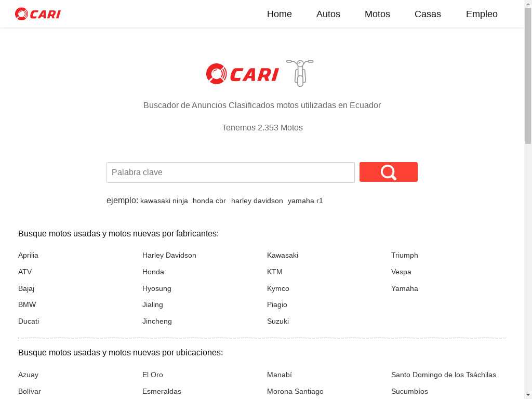Click the 'Tenemos 2.353 Motos' text
532x399 pixels.
[x=262, y=128]
